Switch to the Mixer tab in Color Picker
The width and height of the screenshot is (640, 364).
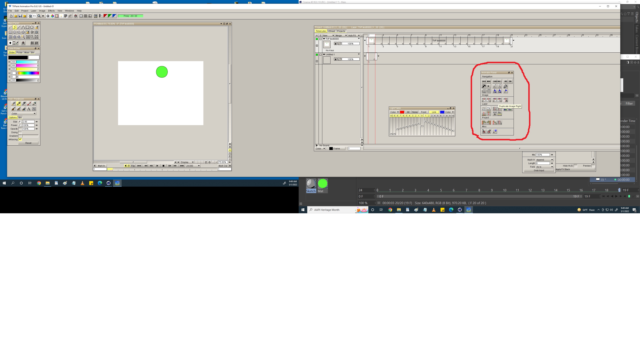coord(27,52)
